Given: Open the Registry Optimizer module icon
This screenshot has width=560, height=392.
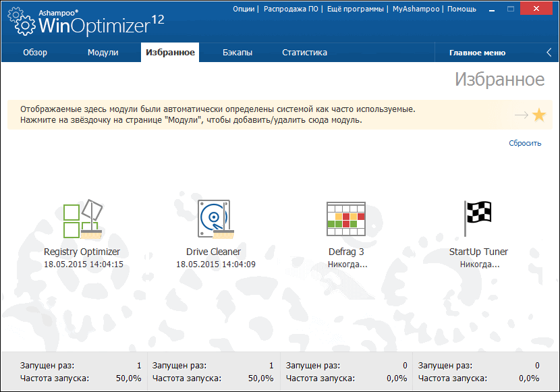Looking at the screenshot, I should [x=83, y=219].
